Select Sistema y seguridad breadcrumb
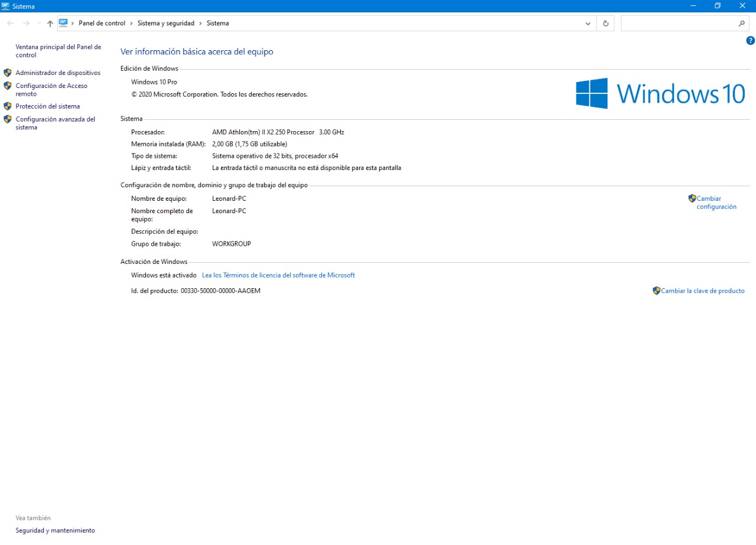 click(x=166, y=23)
